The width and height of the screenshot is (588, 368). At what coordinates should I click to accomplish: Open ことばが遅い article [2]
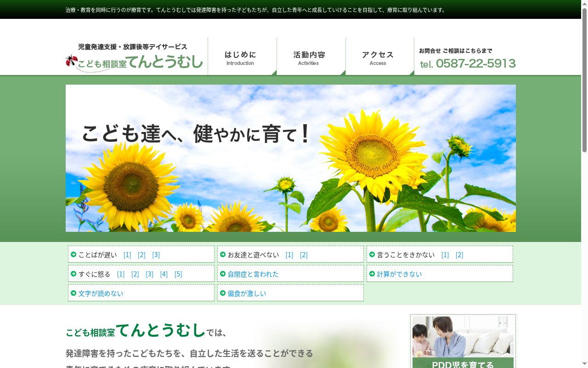141,255
